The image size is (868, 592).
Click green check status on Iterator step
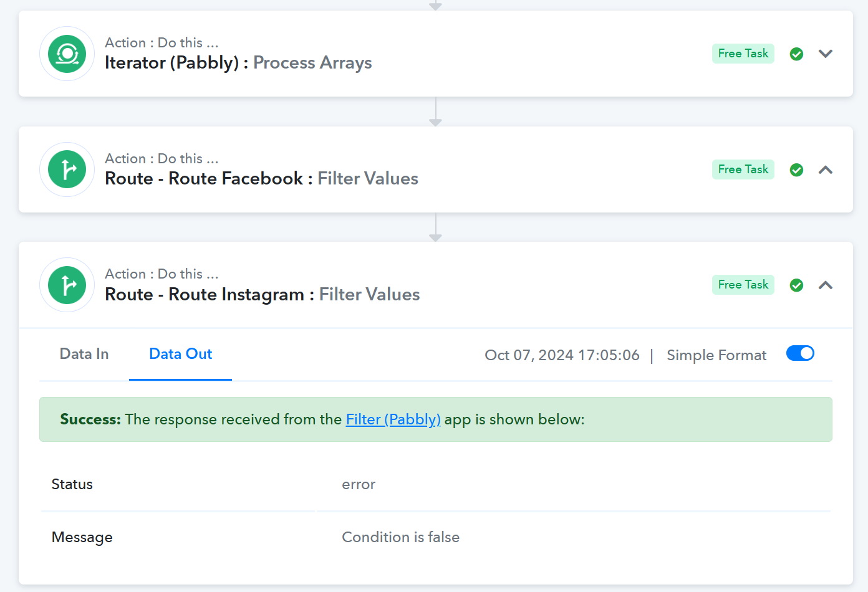tap(796, 54)
